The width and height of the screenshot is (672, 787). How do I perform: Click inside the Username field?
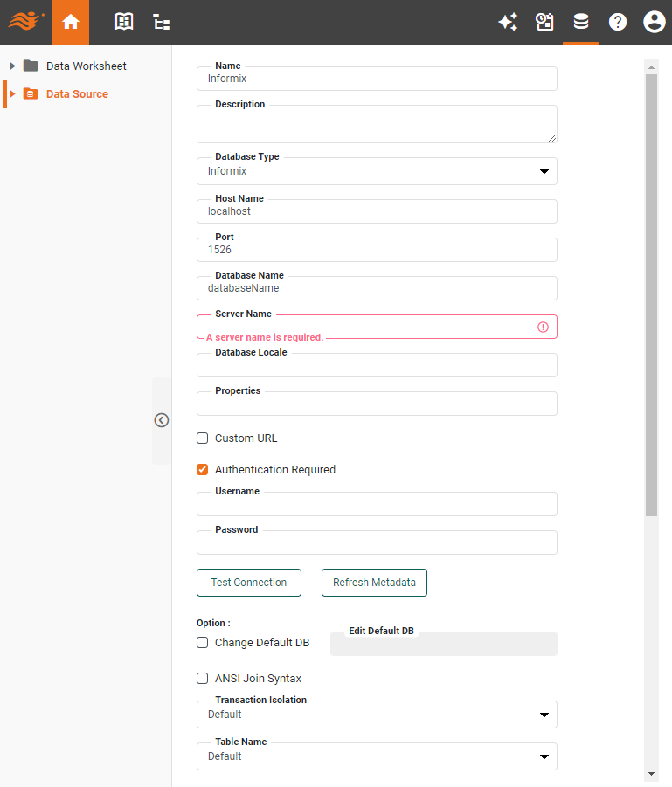[377, 504]
